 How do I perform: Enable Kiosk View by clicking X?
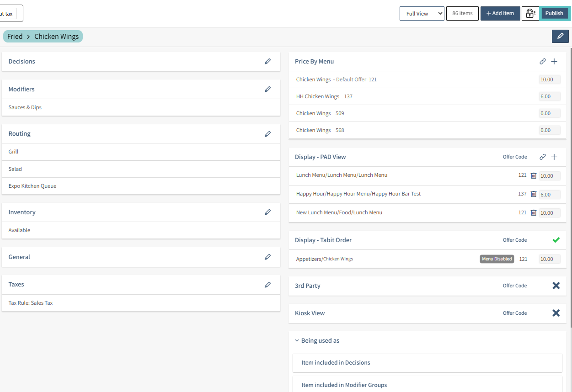[x=556, y=313]
